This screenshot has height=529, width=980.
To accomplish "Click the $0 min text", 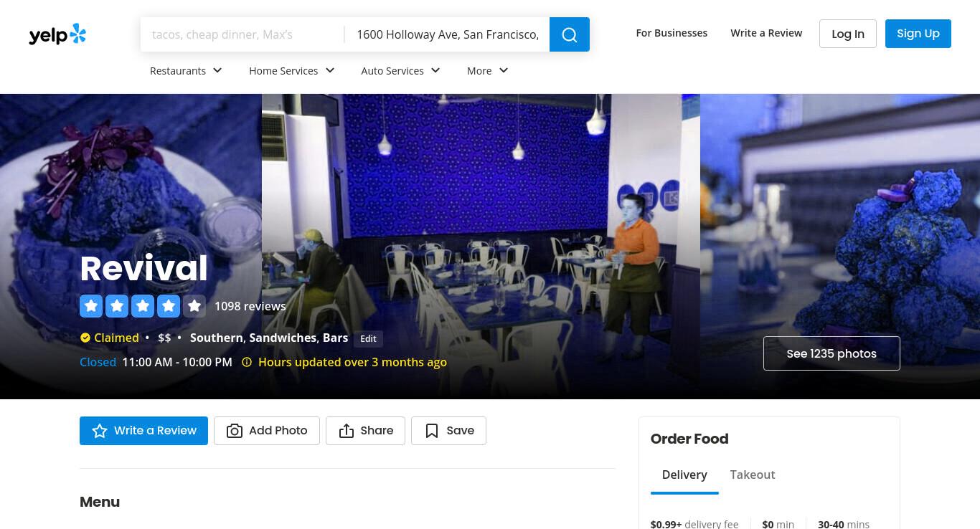I will (x=778, y=524).
